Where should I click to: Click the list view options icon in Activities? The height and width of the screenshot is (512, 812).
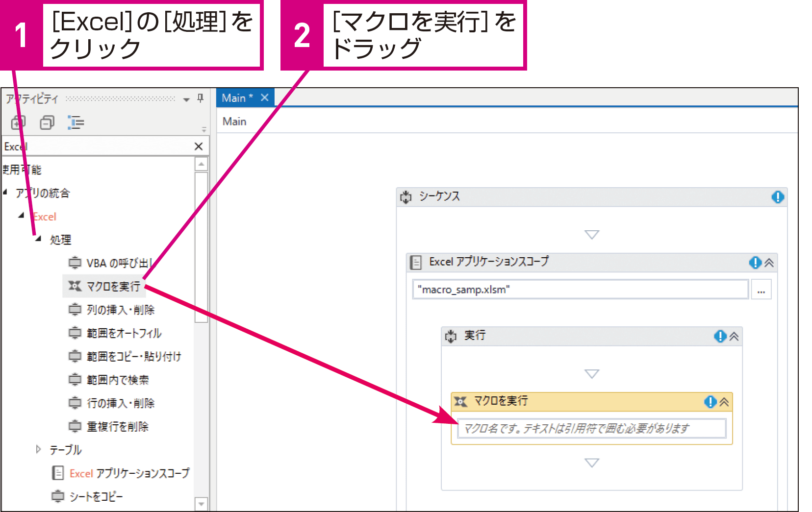point(76,122)
